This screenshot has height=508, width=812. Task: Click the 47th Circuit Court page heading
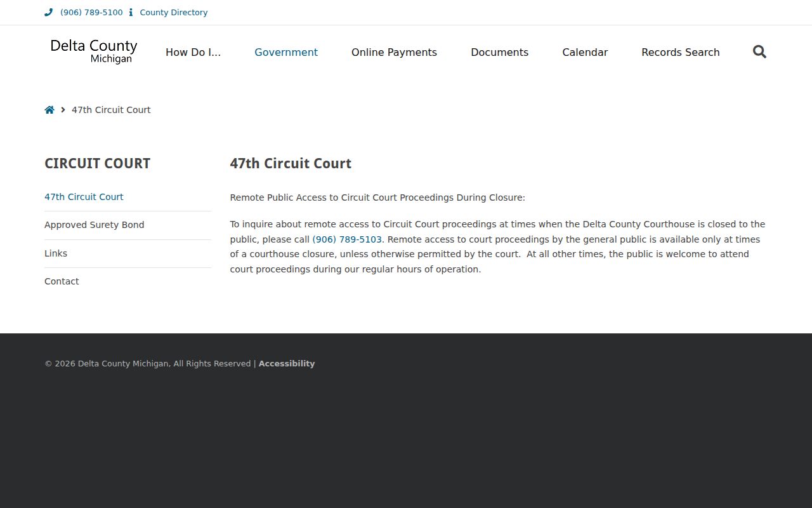point(291,163)
